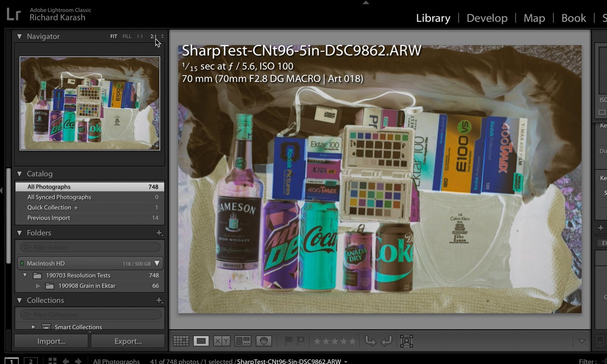Click the Filter Folders search field
607x364 pixels.
(x=90, y=247)
